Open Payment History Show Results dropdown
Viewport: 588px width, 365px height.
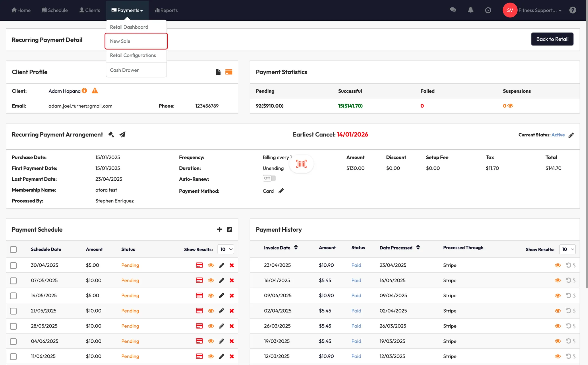pyautogui.click(x=567, y=249)
